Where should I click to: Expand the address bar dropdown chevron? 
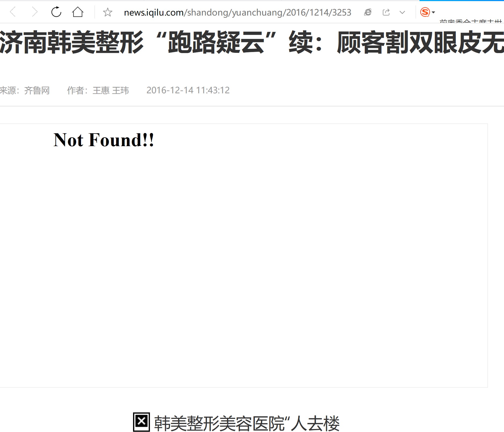402,12
